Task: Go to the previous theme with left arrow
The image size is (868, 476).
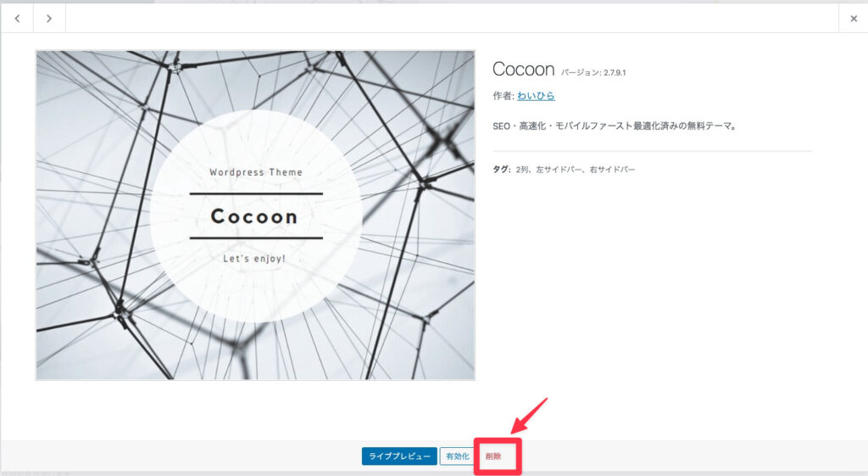Action: pyautogui.click(x=17, y=18)
